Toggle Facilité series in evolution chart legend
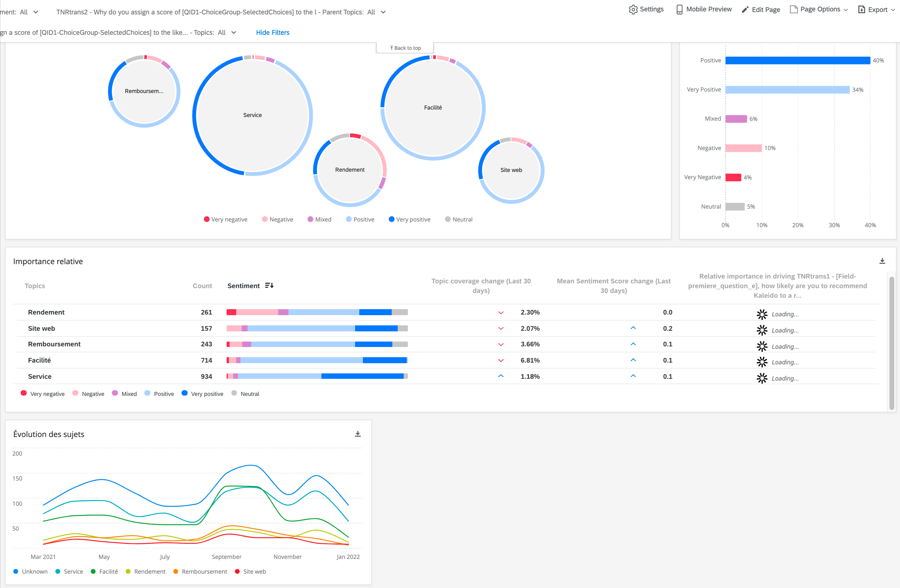This screenshot has height=588, width=900. click(x=104, y=571)
